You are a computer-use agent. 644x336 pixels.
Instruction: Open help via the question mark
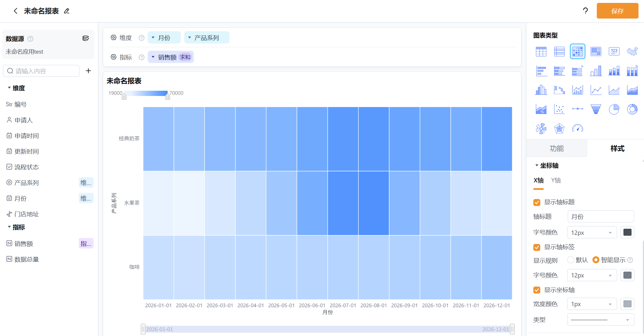585,11
